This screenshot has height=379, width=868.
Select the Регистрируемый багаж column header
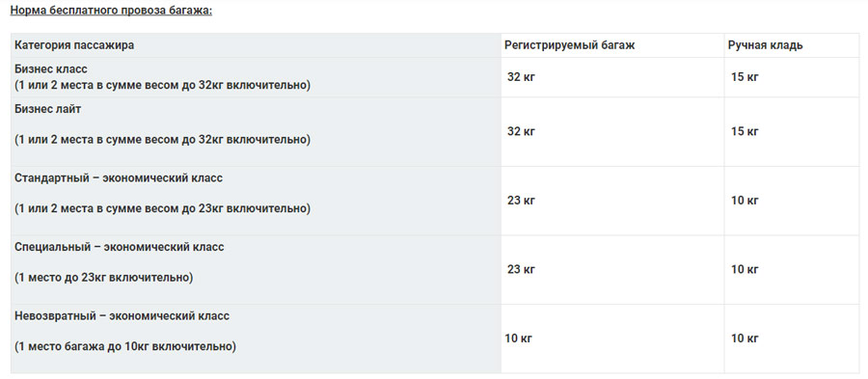tap(569, 45)
